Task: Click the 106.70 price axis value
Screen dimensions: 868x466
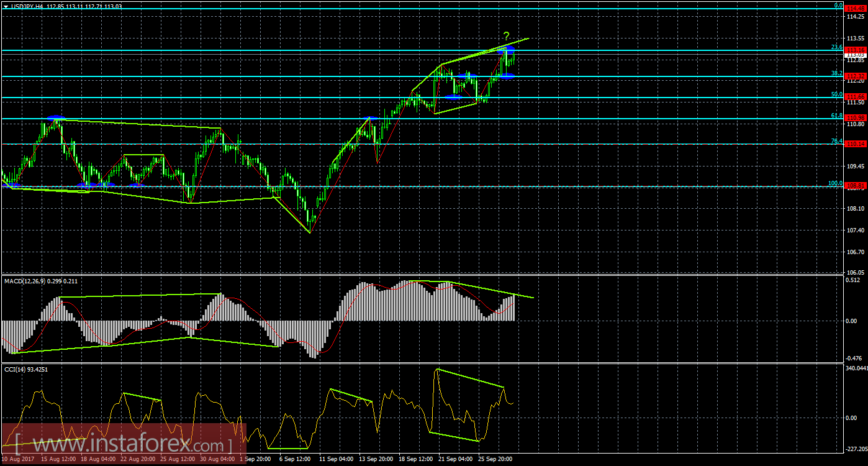Action: (x=856, y=252)
